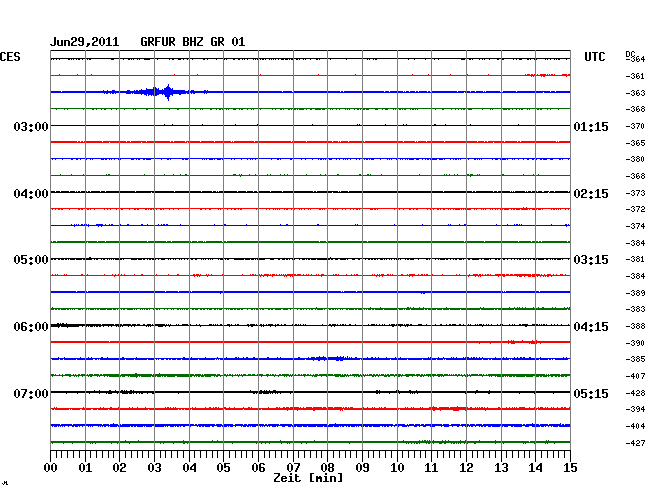Select the DC offset value -394

(635, 409)
